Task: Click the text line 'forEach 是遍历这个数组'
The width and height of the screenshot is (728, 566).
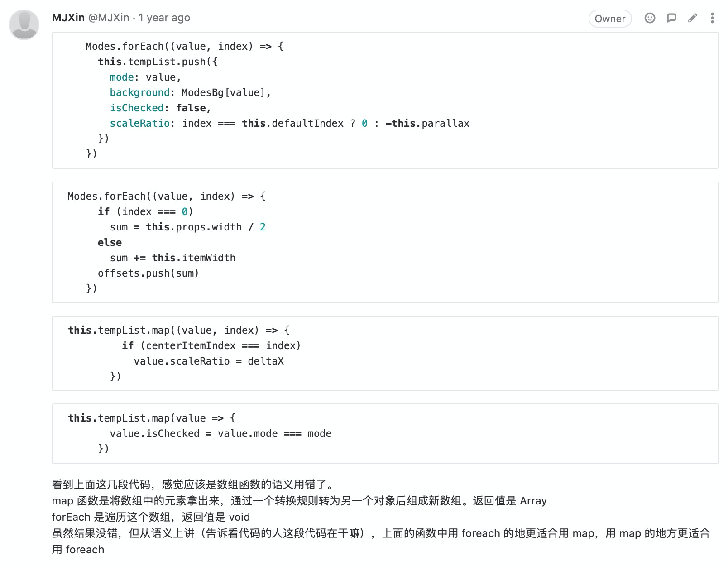Action: (x=151, y=517)
